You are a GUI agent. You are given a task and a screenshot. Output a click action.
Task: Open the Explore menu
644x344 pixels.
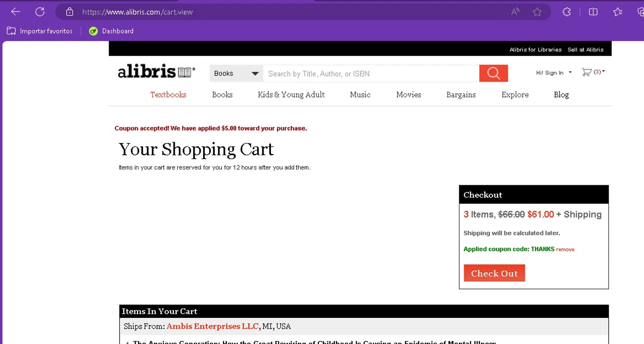coord(515,94)
